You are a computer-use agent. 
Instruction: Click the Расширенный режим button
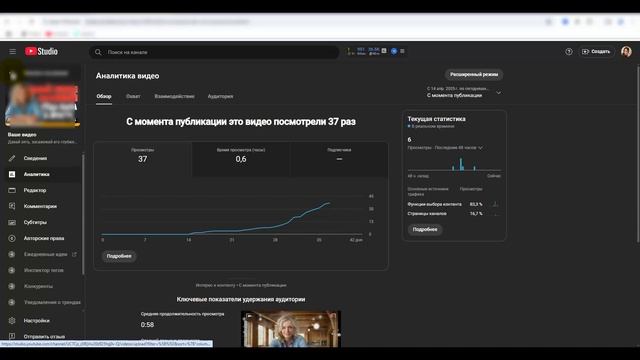point(474,75)
